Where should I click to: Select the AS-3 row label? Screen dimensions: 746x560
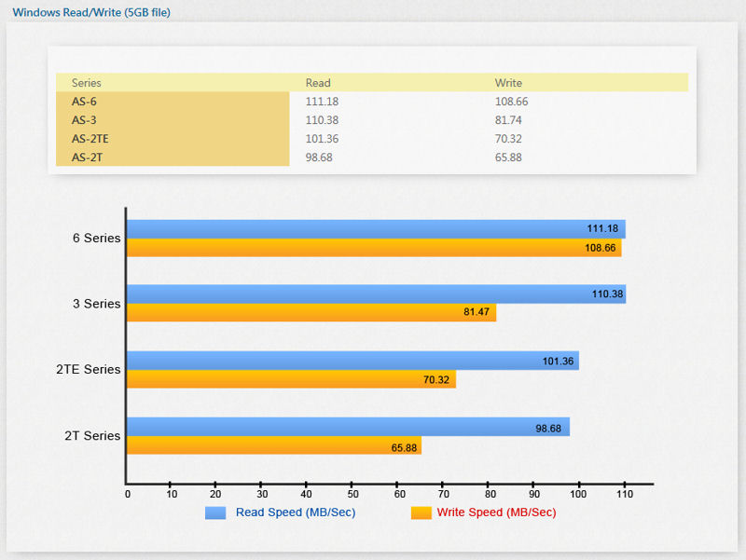(84, 120)
